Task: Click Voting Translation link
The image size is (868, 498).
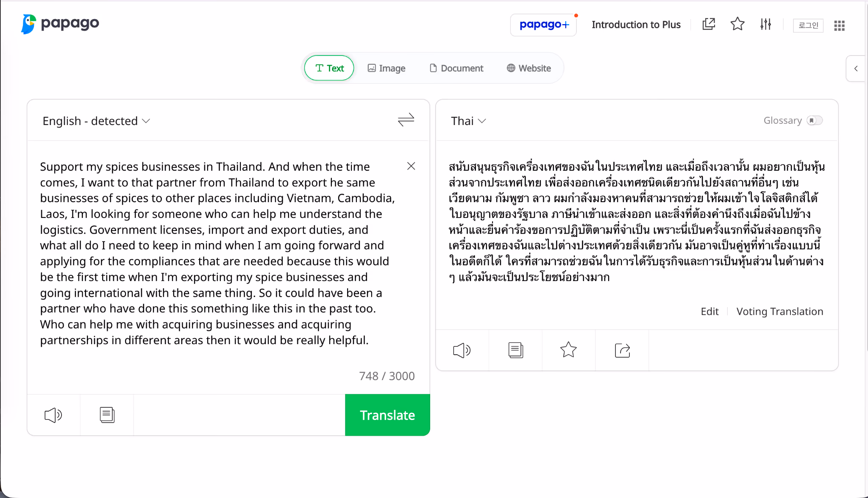Action: [x=779, y=312]
